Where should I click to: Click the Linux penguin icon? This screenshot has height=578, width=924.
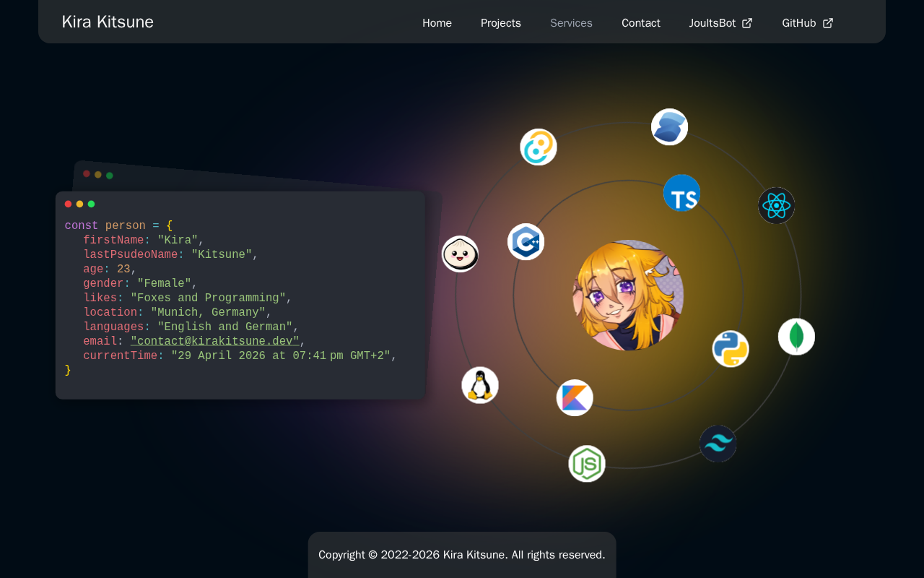480,385
